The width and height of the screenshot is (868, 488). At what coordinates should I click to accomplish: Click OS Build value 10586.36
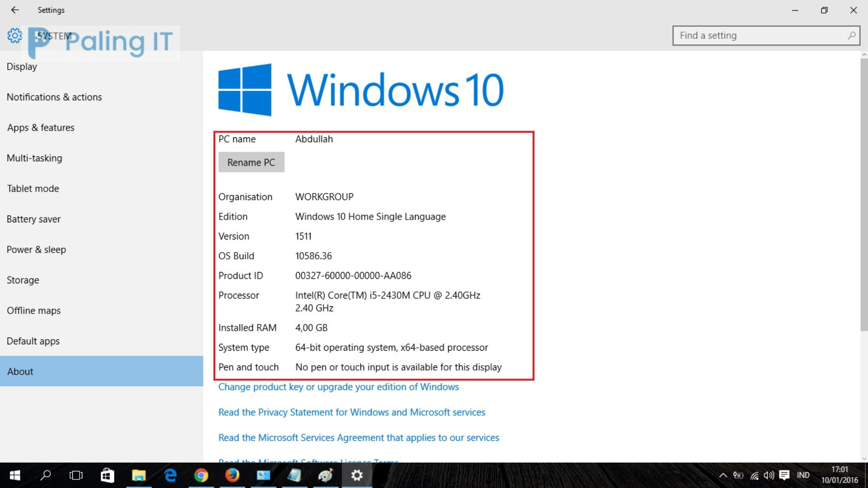313,256
